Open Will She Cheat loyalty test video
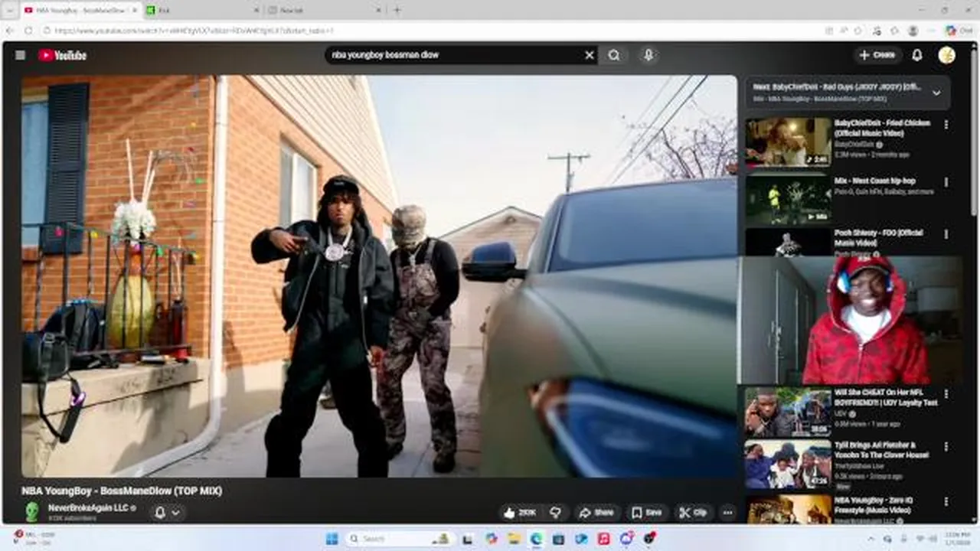The height and width of the screenshot is (551, 980). 886,398
